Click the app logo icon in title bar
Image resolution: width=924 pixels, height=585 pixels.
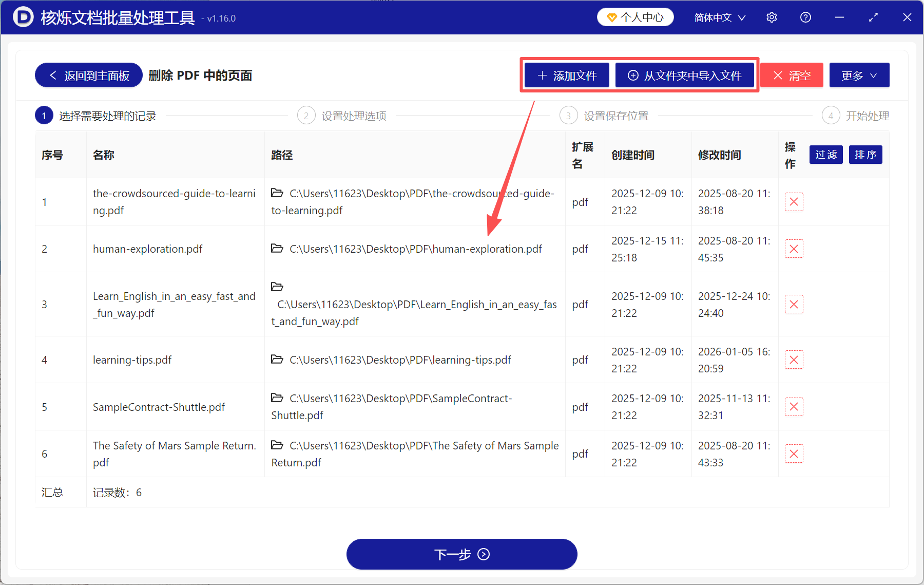(x=22, y=17)
